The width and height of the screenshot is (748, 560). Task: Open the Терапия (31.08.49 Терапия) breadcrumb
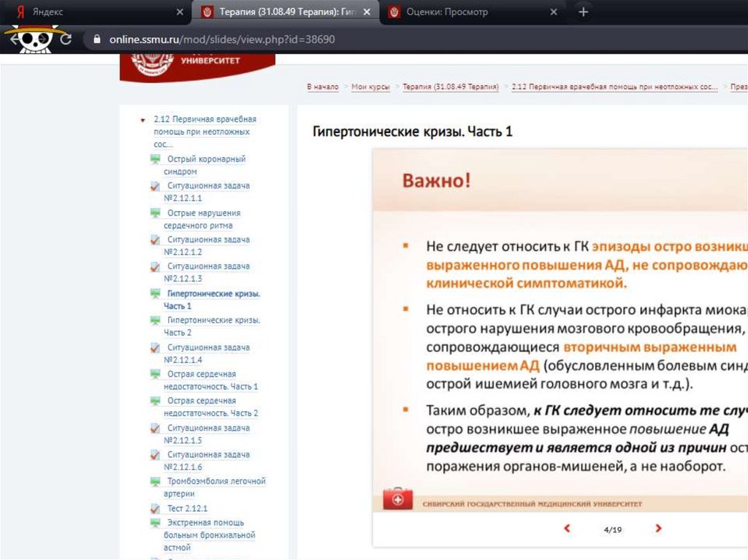click(x=450, y=87)
